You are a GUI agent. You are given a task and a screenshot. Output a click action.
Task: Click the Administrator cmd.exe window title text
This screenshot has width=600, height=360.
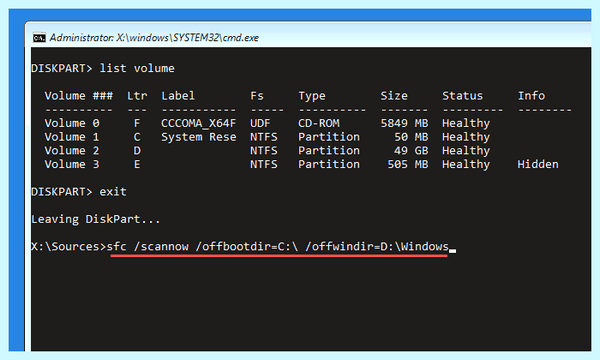pos(154,37)
